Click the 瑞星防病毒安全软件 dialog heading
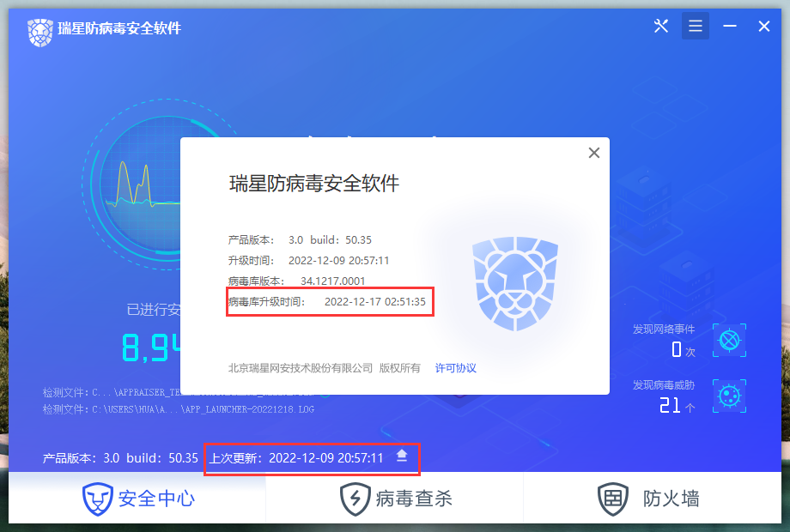Image resolution: width=790 pixels, height=532 pixels. click(x=314, y=184)
